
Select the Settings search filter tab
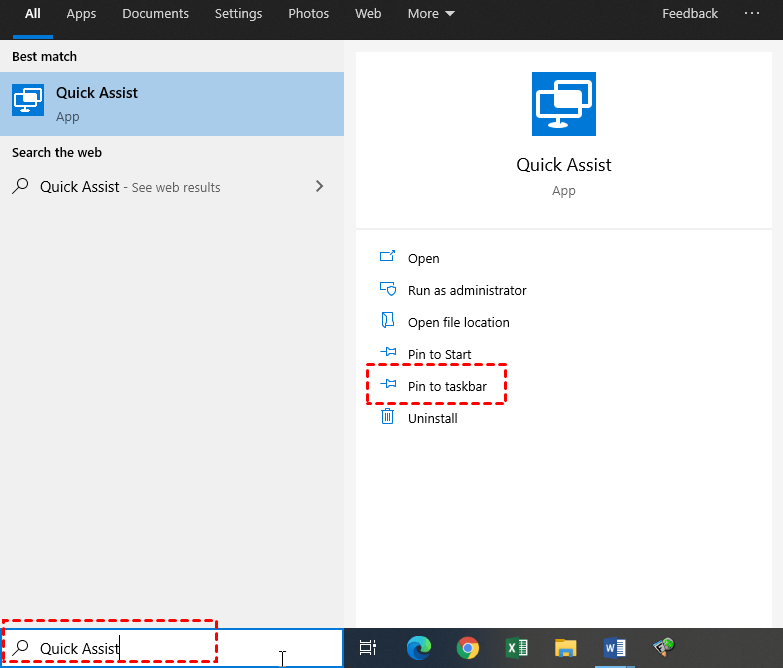point(238,14)
